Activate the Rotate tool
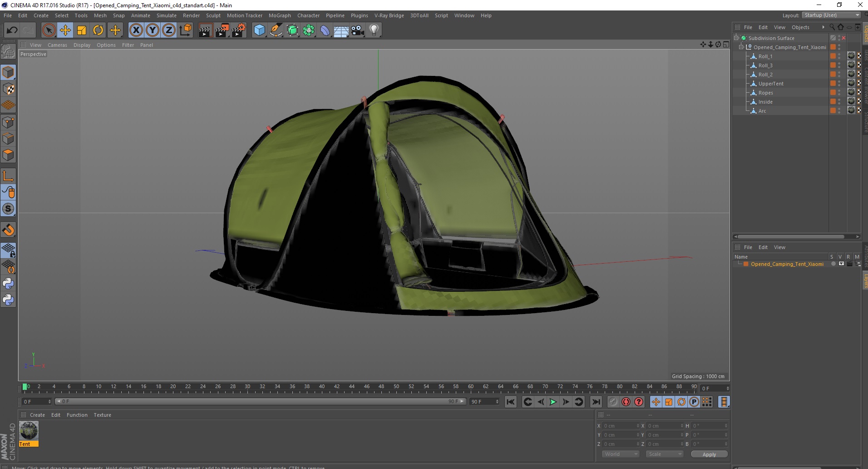 coord(98,30)
